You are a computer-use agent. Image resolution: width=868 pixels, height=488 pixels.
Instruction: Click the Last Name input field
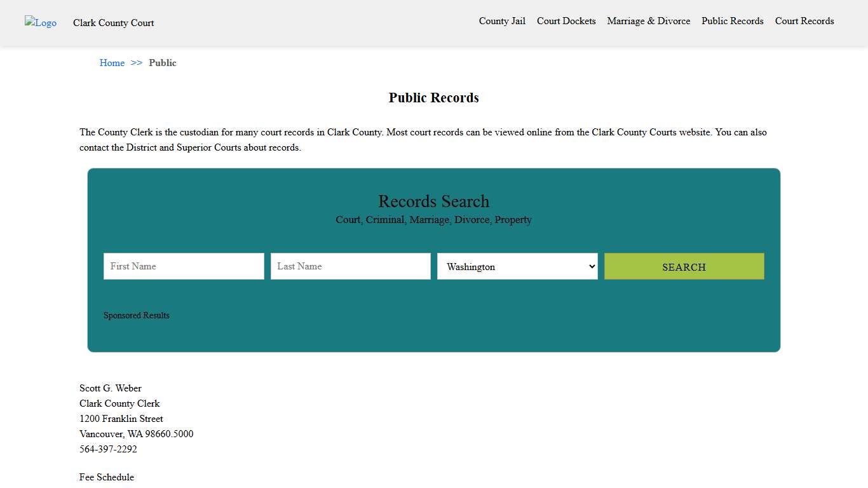click(350, 266)
